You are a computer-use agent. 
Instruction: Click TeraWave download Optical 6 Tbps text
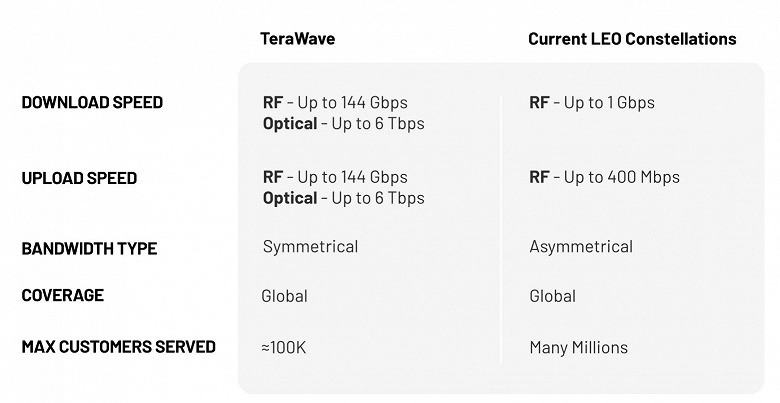pos(344,123)
